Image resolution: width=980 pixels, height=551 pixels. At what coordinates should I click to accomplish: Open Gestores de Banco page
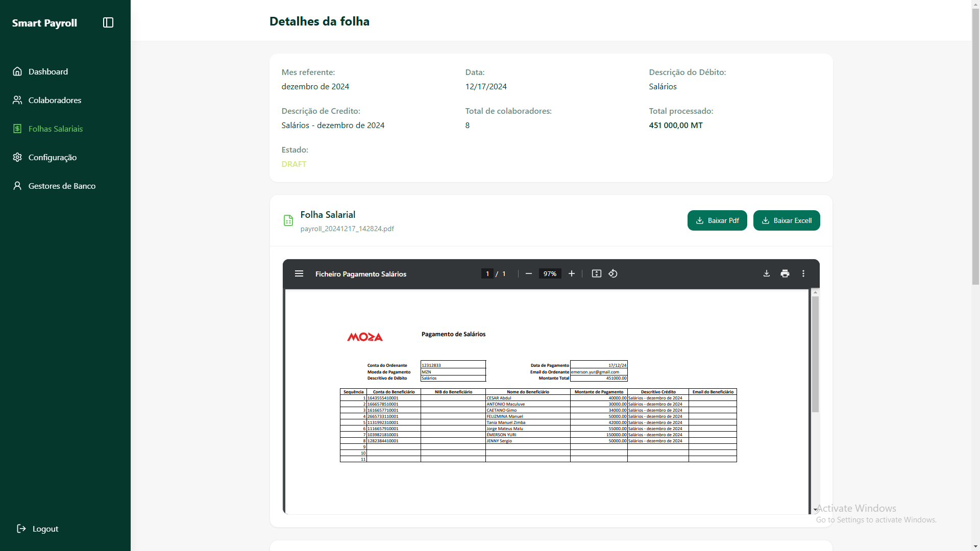click(62, 186)
